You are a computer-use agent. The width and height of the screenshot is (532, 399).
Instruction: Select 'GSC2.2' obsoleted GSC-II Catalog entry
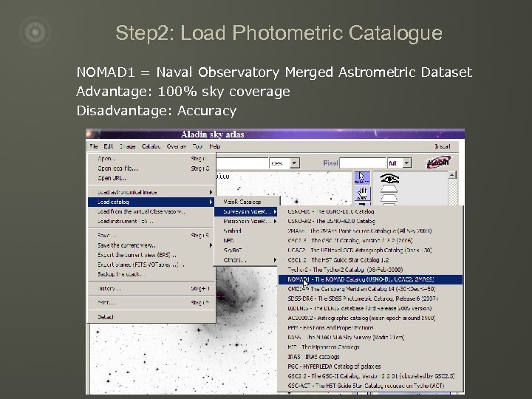tap(370, 376)
